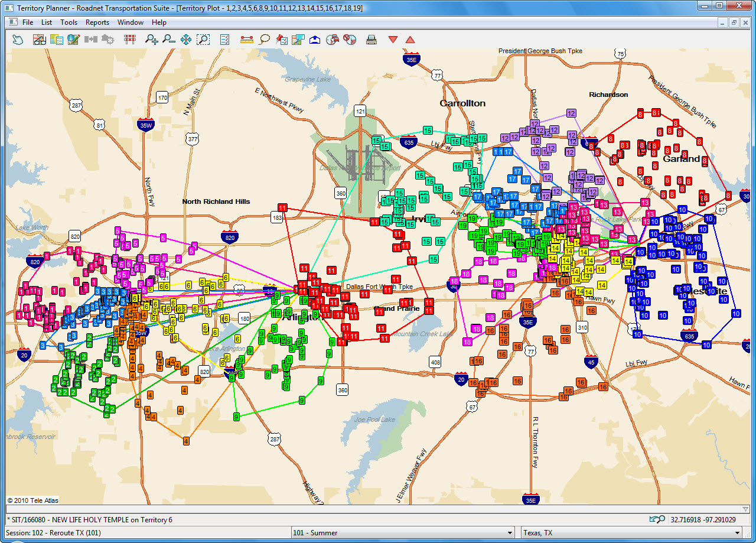
Task: Open the Help menu
Action: (x=159, y=22)
